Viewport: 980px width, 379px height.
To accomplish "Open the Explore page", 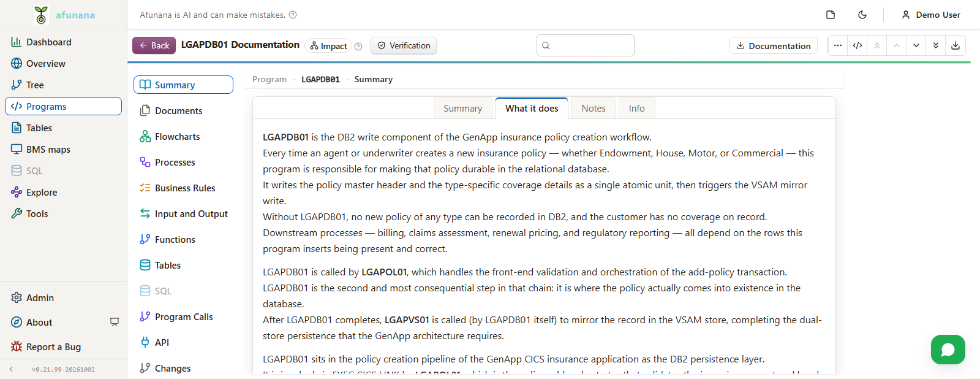I will pos(63,192).
